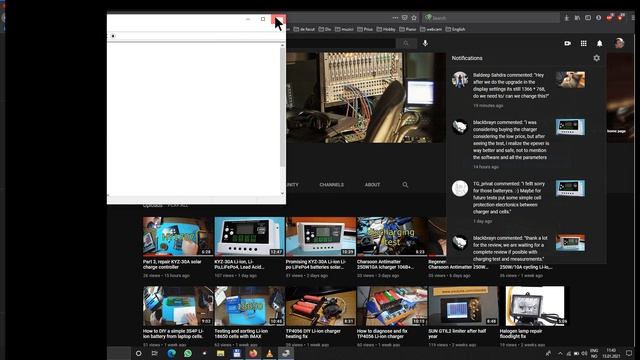The image size is (640, 360).
Task: Play the 'Discharging test' Charsoon thumbnail
Action: (391, 236)
